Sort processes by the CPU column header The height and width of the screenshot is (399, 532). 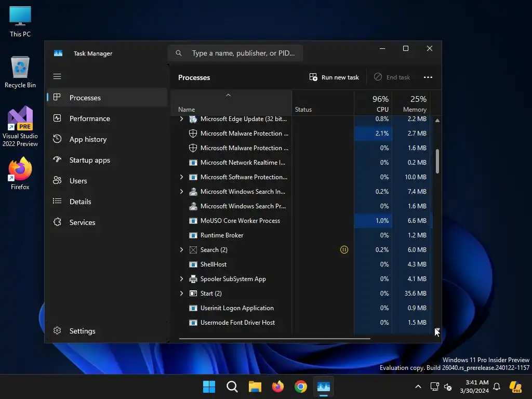373,103
